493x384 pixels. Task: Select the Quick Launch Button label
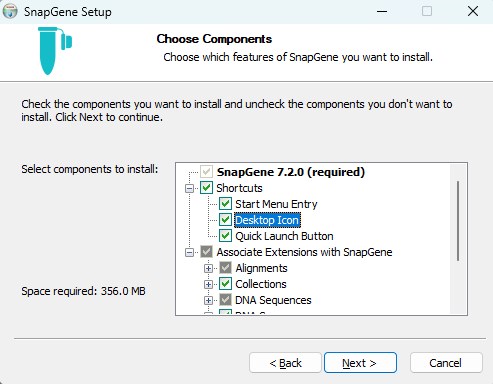(x=284, y=236)
